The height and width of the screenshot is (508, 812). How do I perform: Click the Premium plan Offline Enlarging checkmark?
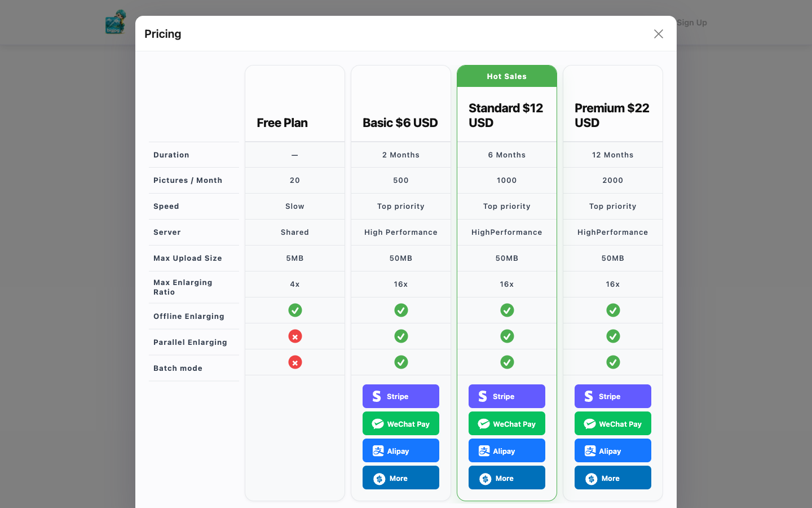[613, 310]
